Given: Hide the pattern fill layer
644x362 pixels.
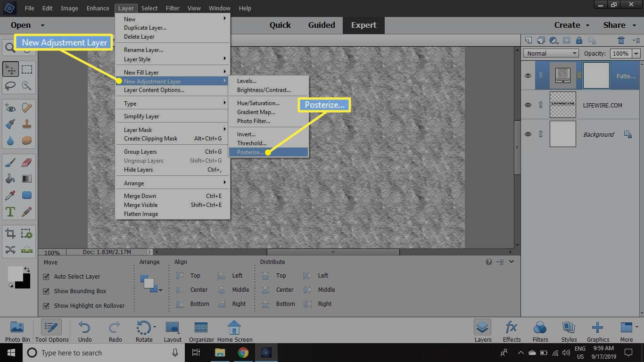Looking at the screenshot, I should click(x=528, y=75).
